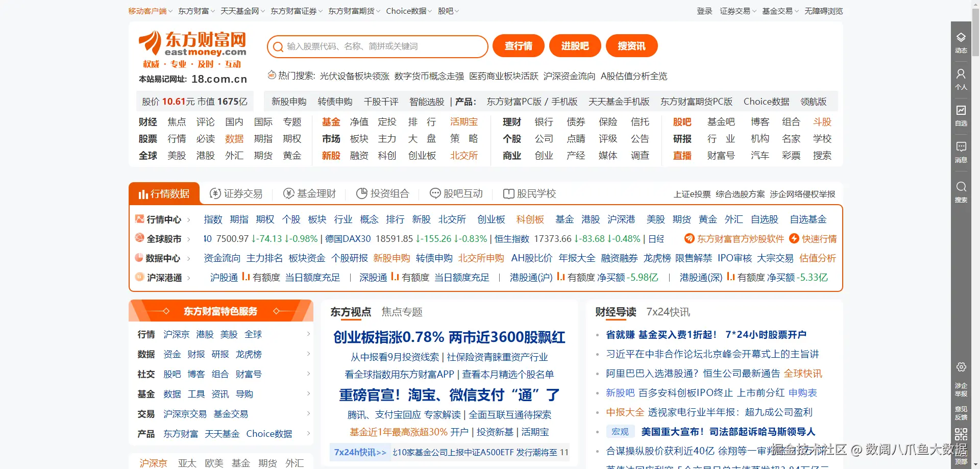Click the 进股吧 button

pyautogui.click(x=575, y=46)
